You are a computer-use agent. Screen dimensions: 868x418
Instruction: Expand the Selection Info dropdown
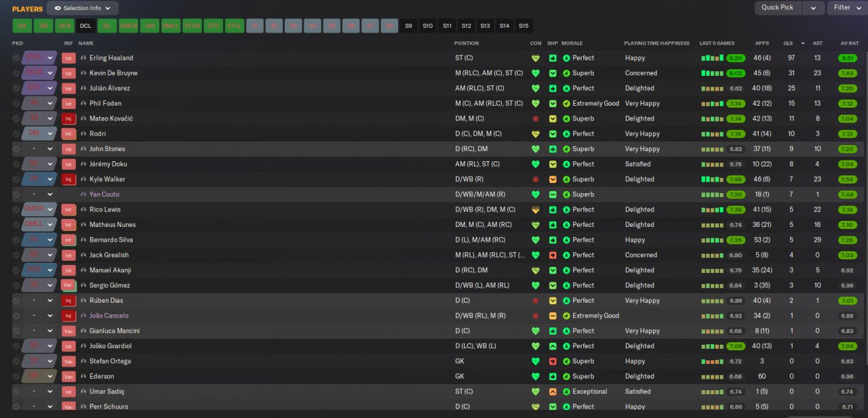(x=83, y=8)
